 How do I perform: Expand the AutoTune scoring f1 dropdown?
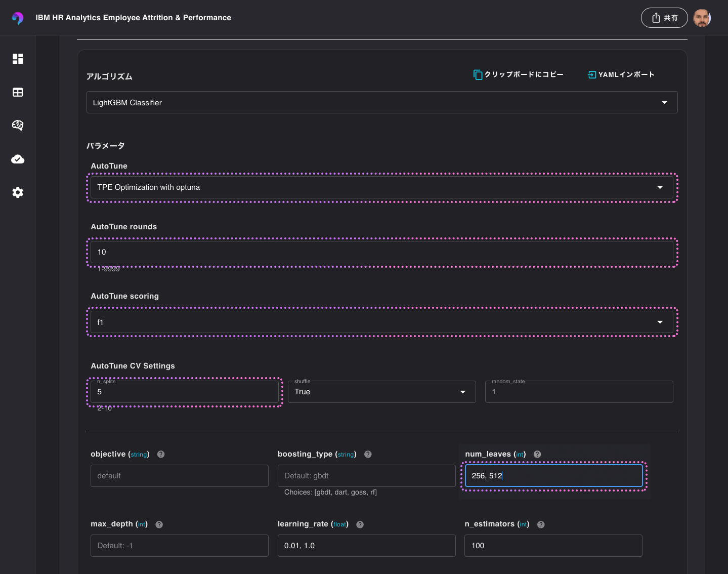(381, 322)
